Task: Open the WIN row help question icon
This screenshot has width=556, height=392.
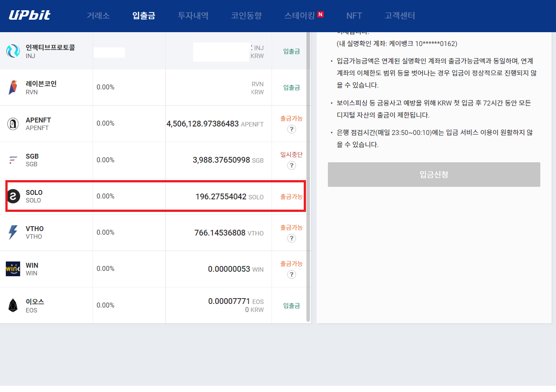Action: click(291, 274)
